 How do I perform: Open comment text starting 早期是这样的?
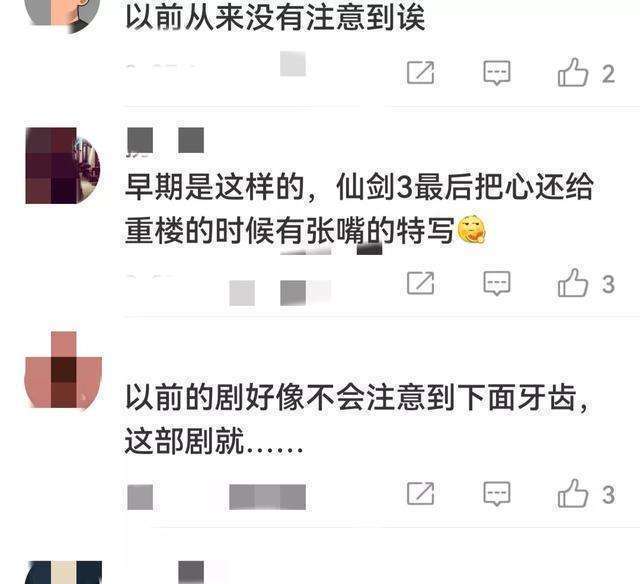coord(359,209)
